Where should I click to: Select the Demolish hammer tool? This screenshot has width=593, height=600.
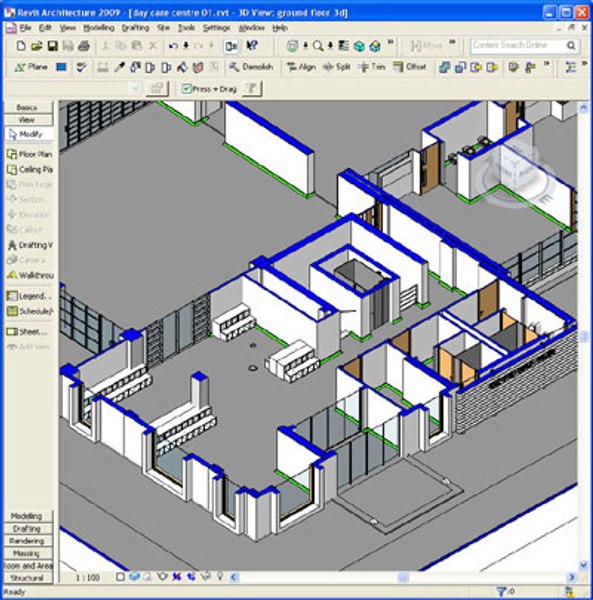point(251,67)
